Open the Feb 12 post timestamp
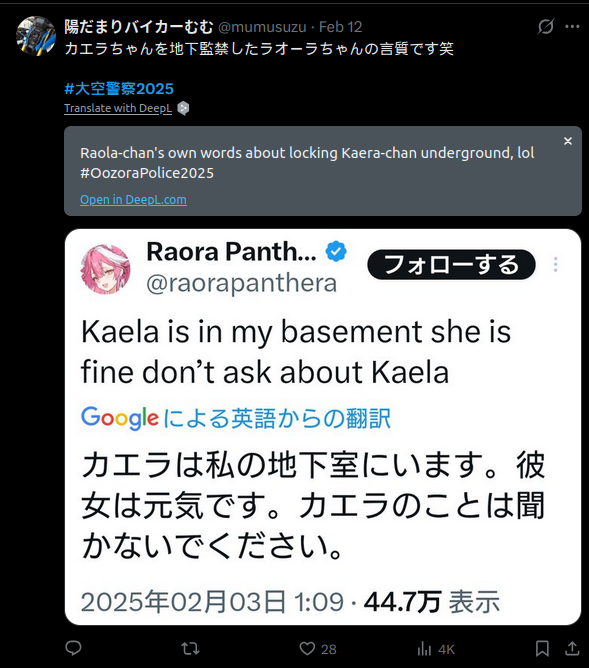This screenshot has width=589, height=668. coord(340,27)
